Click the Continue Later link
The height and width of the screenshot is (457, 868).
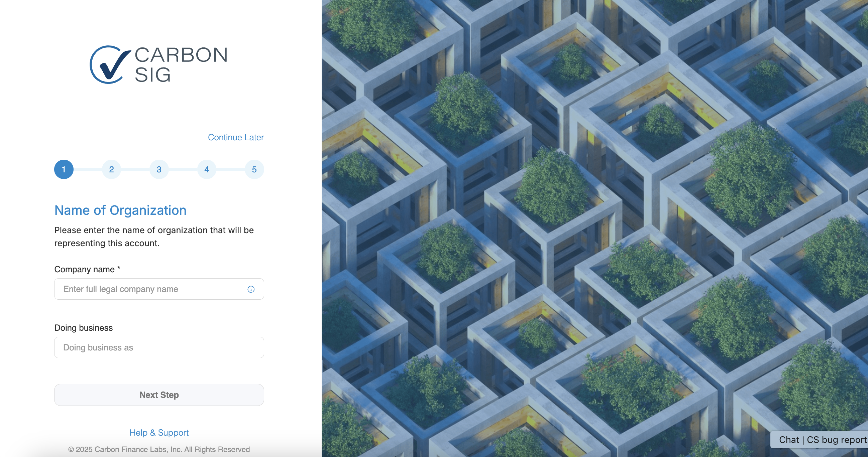coord(235,137)
